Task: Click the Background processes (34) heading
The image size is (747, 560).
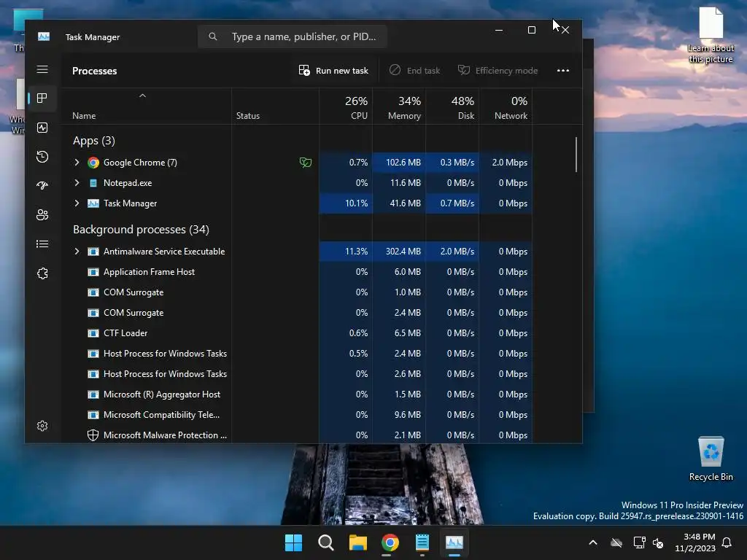Action: coord(141,230)
